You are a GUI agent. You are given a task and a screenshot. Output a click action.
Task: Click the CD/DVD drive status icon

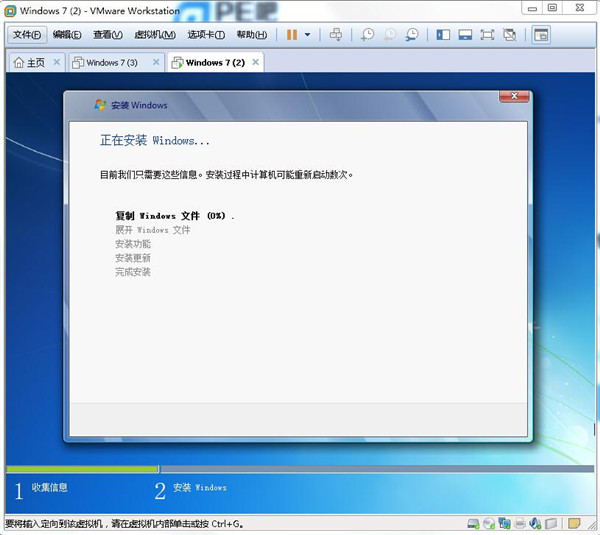[489, 523]
